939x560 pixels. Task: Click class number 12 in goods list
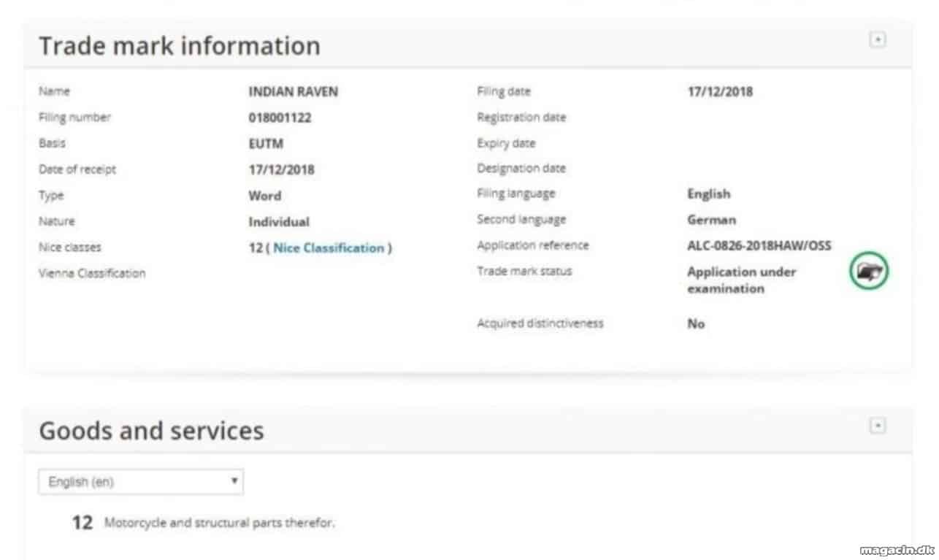coord(83,523)
